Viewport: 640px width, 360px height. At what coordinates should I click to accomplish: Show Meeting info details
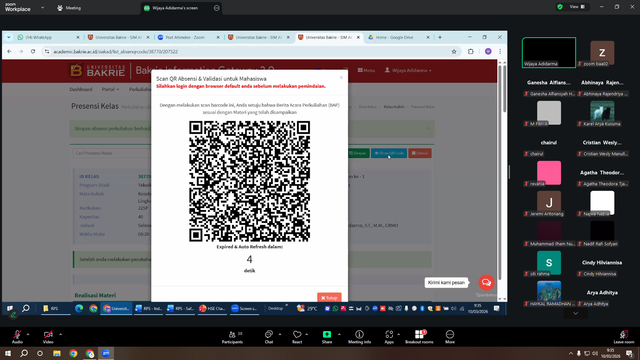(x=360, y=337)
